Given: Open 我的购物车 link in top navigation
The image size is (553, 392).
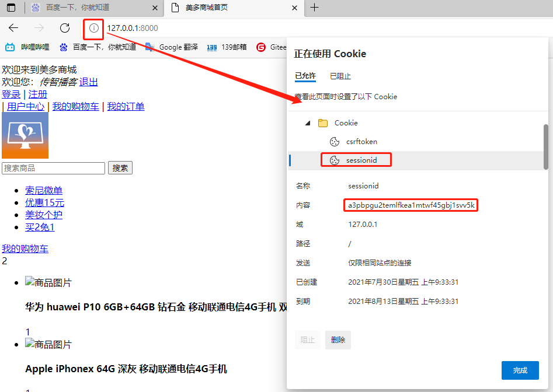Looking at the screenshot, I should (x=76, y=107).
